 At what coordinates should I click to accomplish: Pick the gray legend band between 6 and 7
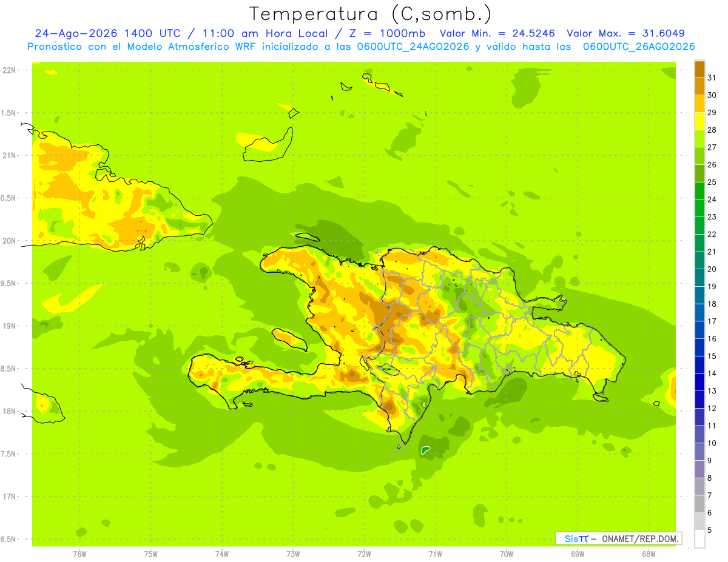pyautogui.click(x=699, y=504)
